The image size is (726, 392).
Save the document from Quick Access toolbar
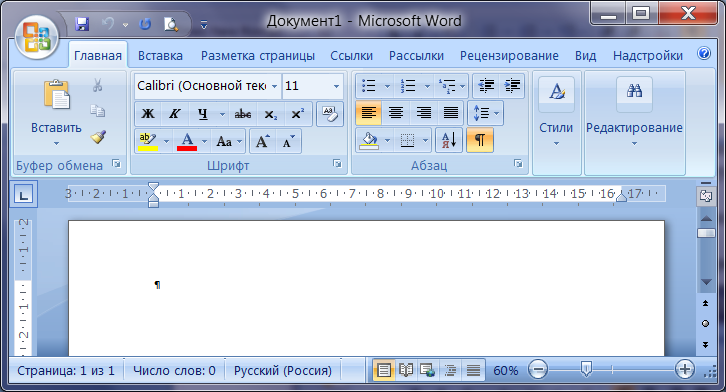click(x=82, y=24)
